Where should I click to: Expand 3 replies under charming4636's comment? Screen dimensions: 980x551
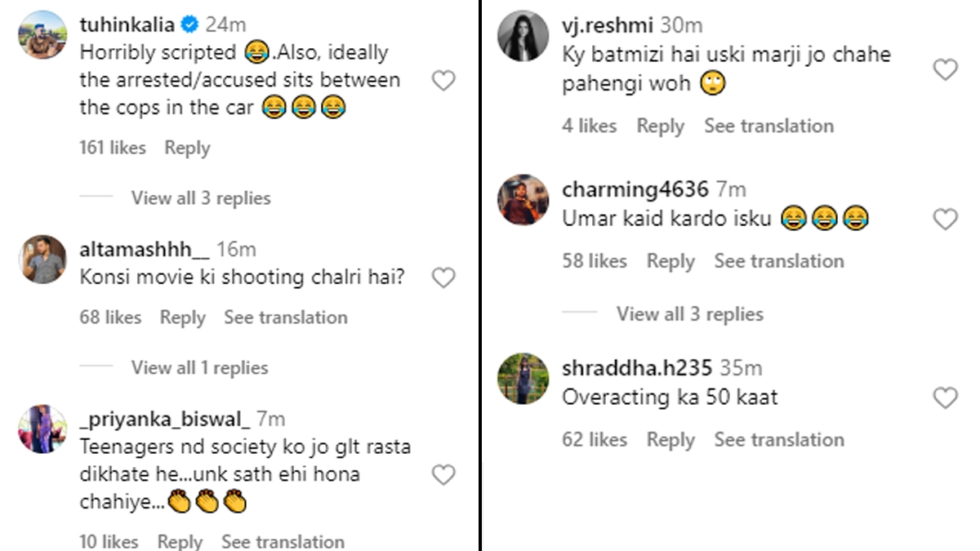(x=689, y=314)
